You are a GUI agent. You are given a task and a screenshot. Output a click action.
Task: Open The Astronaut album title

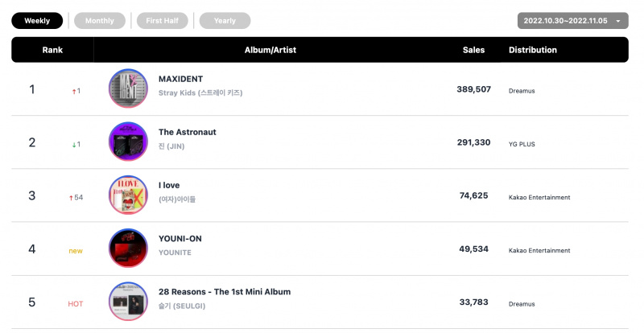pyautogui.click(x=188, y=132)
